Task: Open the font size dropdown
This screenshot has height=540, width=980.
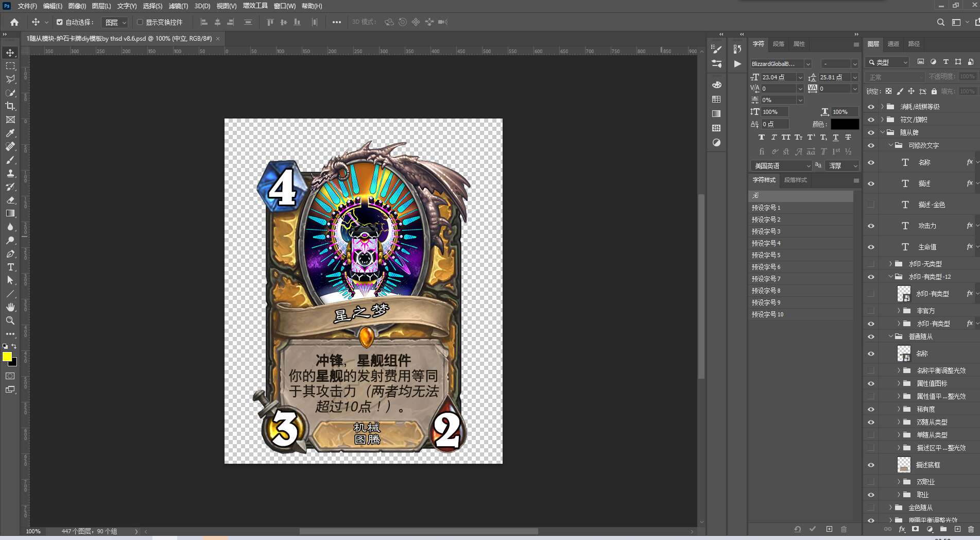Action: click(800, 77)
